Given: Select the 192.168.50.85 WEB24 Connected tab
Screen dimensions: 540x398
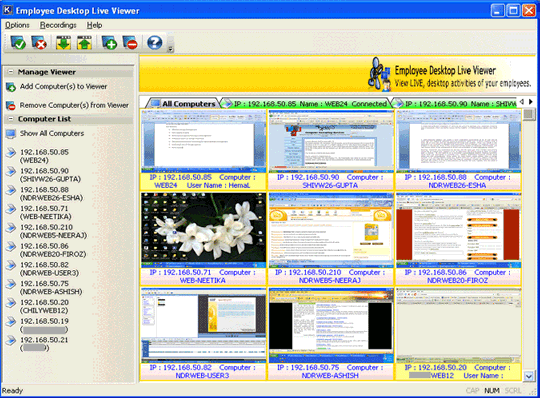Looking at the screenshot, I should [307, 104].
